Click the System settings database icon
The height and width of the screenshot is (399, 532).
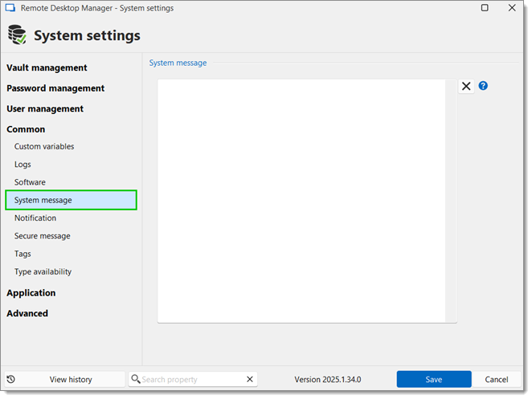pyautogui.click(x=17, y=35)
